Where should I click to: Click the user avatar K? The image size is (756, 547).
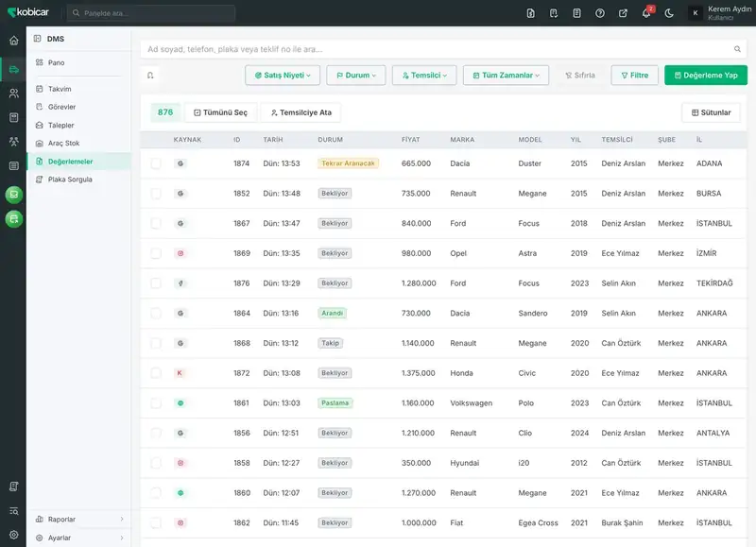[695, 13]
